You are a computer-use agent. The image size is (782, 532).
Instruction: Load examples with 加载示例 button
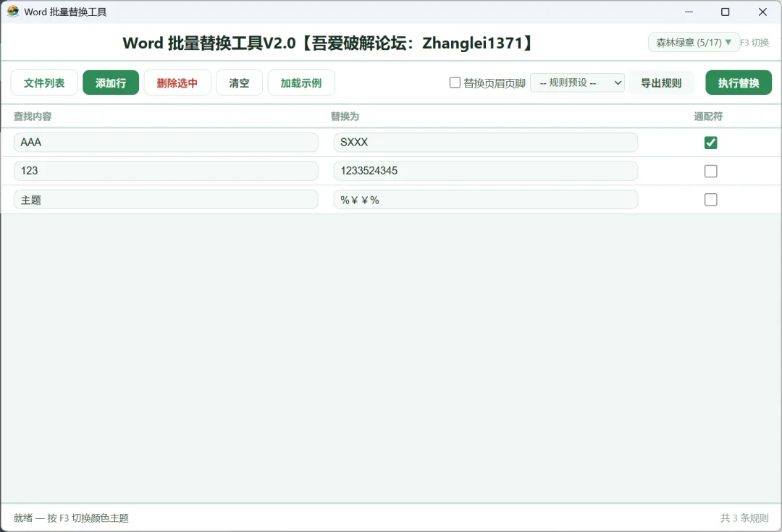click(x=300, y=83)
